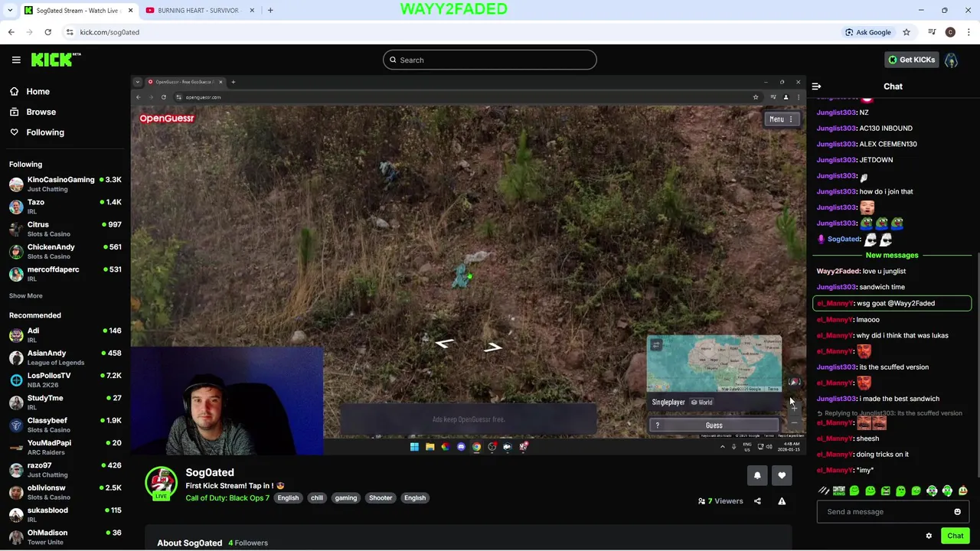Screen dimensions: 980x551
Task: Open the Chrome three-dot menu
Action: tap(969, 32)
